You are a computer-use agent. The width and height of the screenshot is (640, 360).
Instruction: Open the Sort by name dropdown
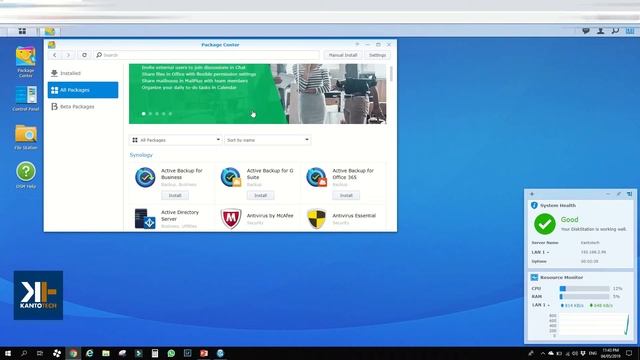tap(267, 140)
